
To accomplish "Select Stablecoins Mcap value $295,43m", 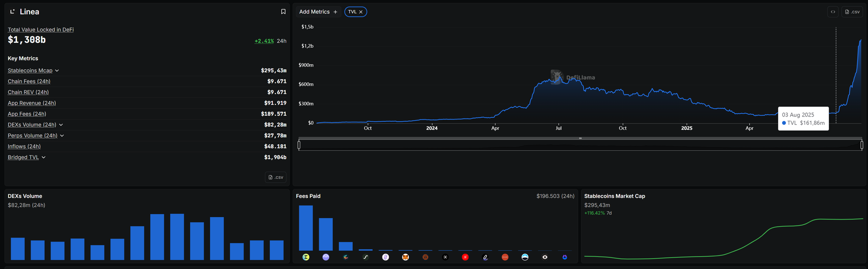I will tap(273, 70).
